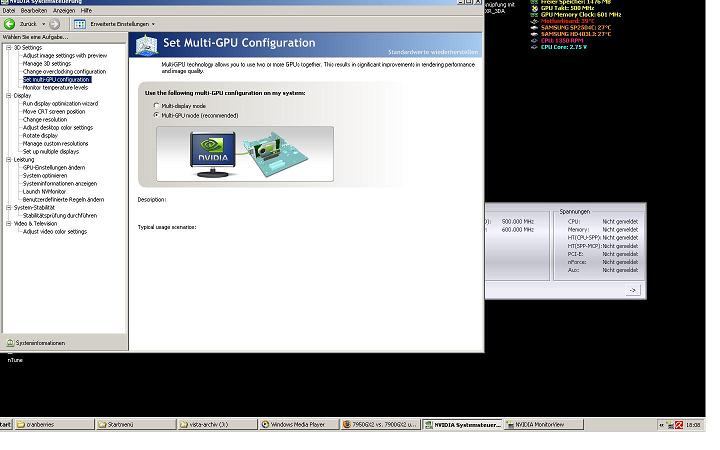Open Monitor temperature levels

[x=55, y=87]
